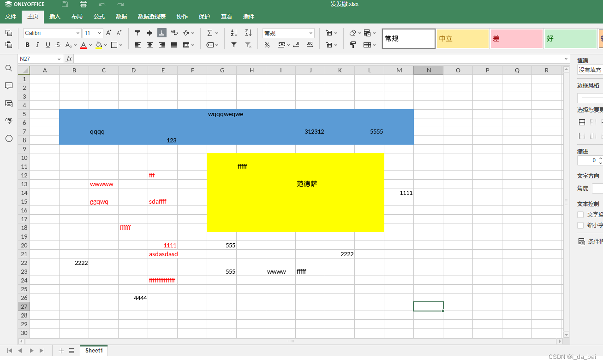Open the font name Calibri dropdown
Viewport: 603px width, 364px height.
tap(78, 33)
